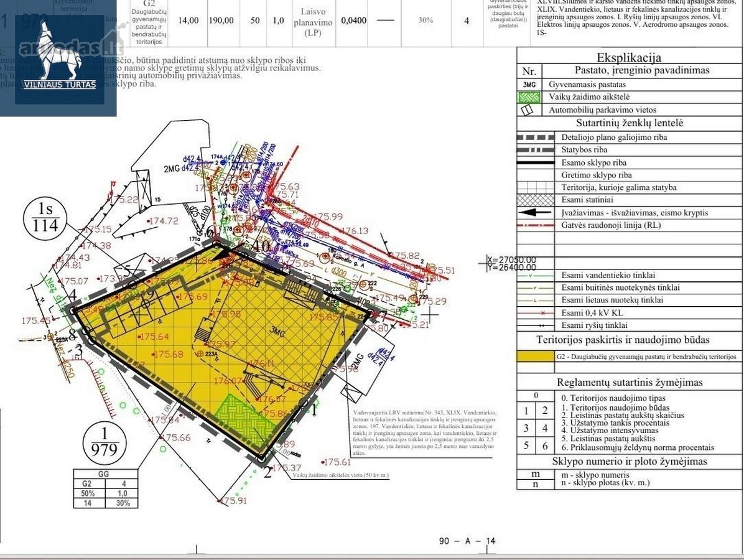
Task: Click the black entry-exit arrow symbol
Action: (x=535, y=213)
